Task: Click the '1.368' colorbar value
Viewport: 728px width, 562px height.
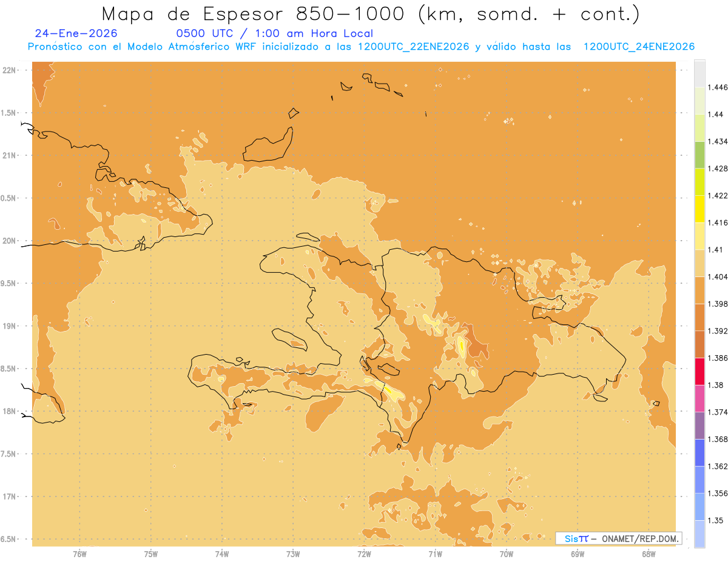Action: [718, 439]
